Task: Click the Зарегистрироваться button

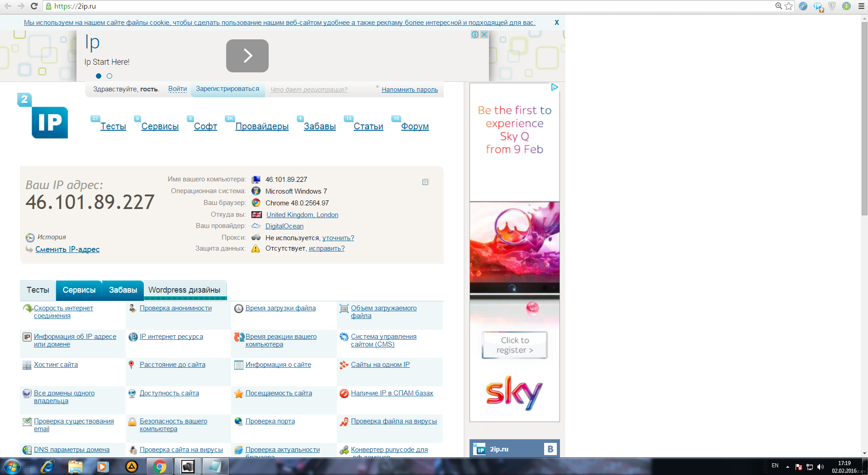Action: point(228,89)
